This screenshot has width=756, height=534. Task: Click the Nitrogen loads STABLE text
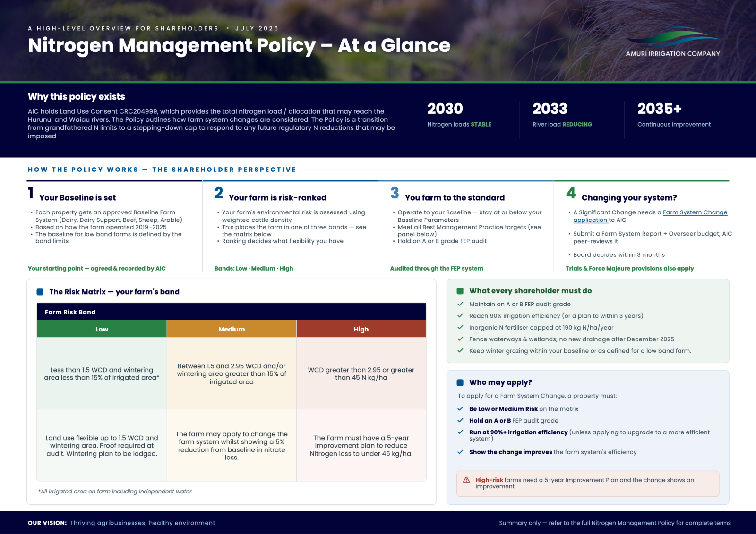[459, 125]
